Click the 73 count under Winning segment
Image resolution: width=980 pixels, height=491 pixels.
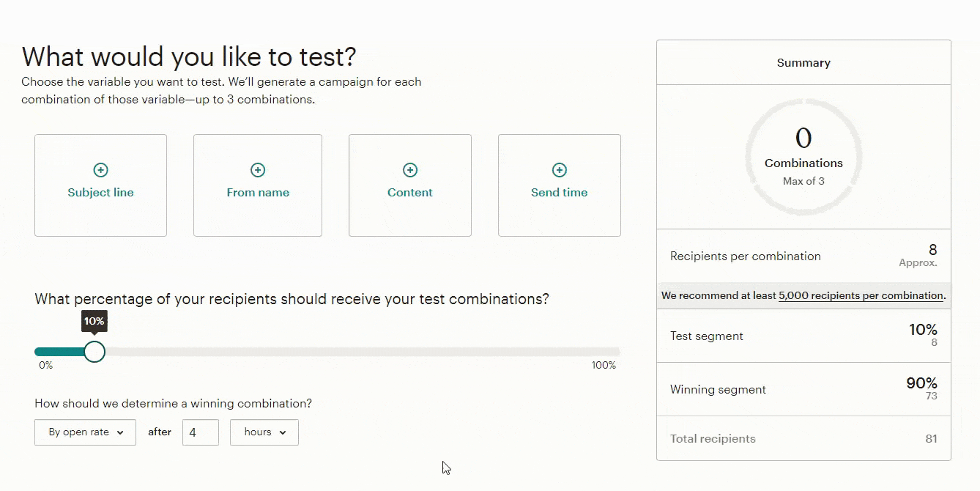(931, 396)
